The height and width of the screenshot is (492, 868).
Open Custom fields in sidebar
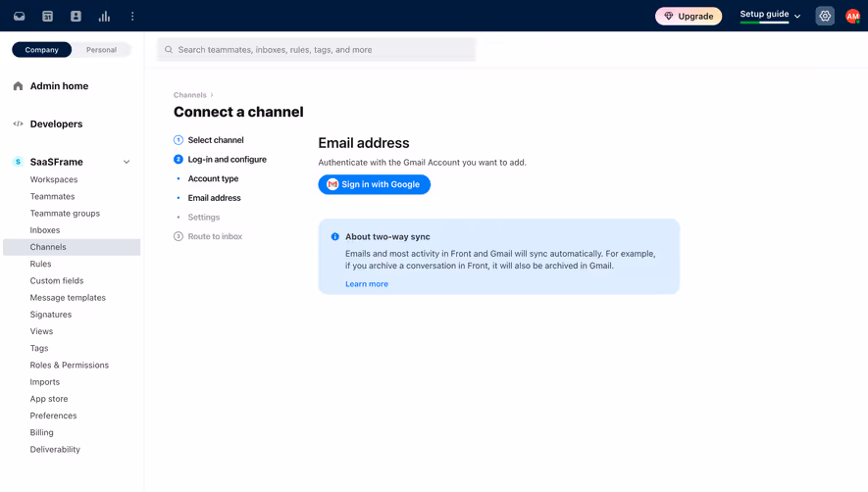[57, 280]
